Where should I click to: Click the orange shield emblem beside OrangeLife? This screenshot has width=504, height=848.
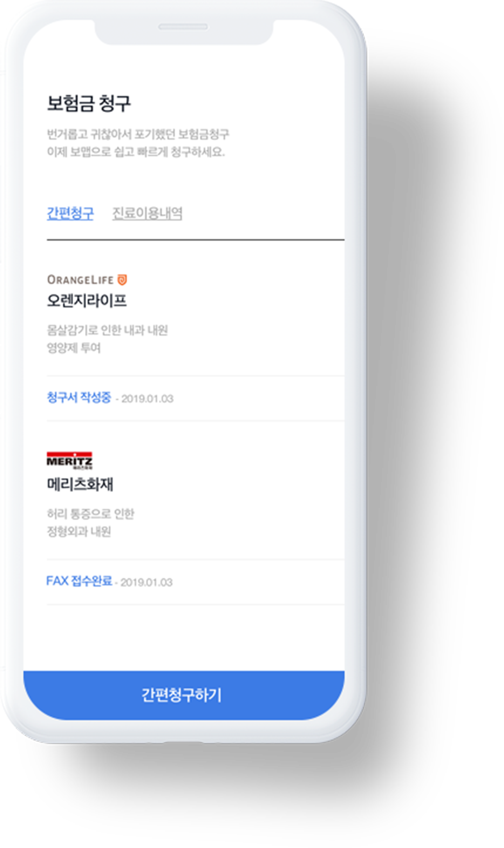122,280
